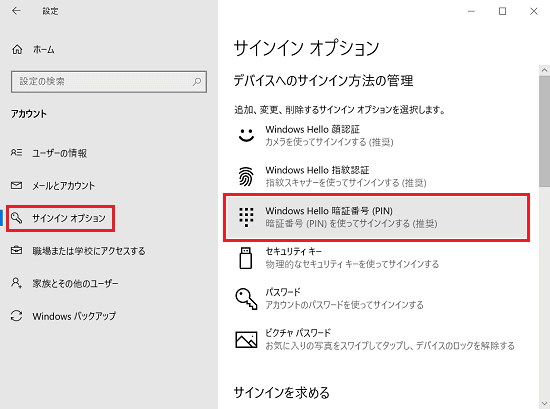Screen dimensions: 550x409
Task: Click the Windows backup sync icon
Action: point(16,316)
